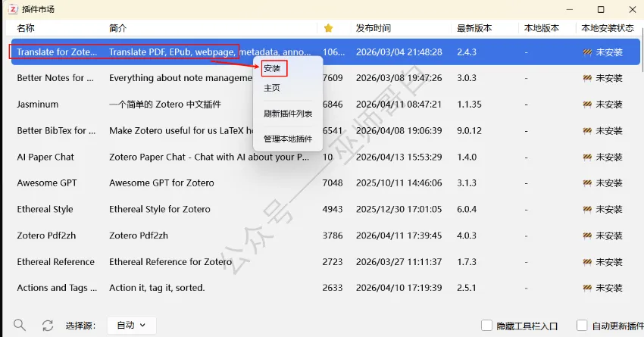Sort by the 本地版本 column header
This screenshot has height=337, width=644.
(542, 28)
